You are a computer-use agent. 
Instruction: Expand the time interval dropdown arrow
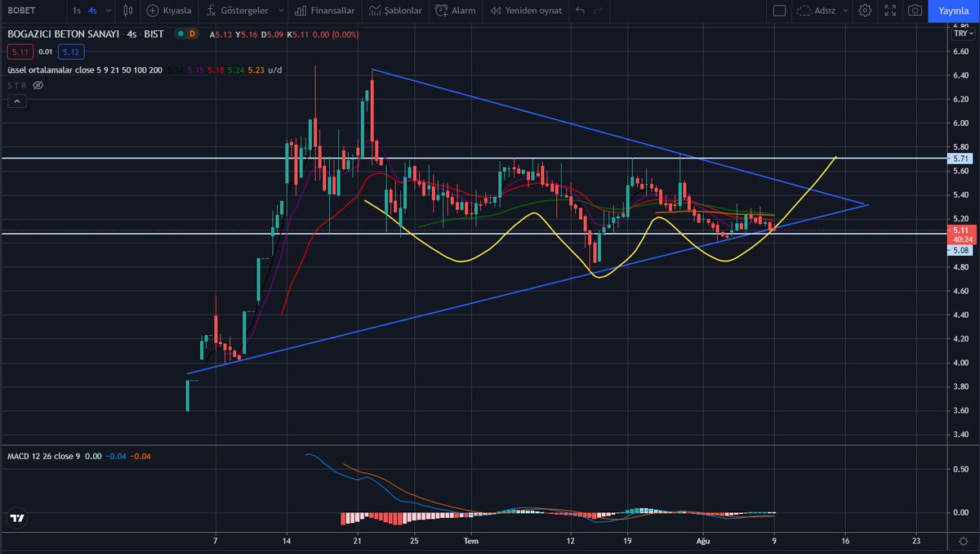(108, 11)
